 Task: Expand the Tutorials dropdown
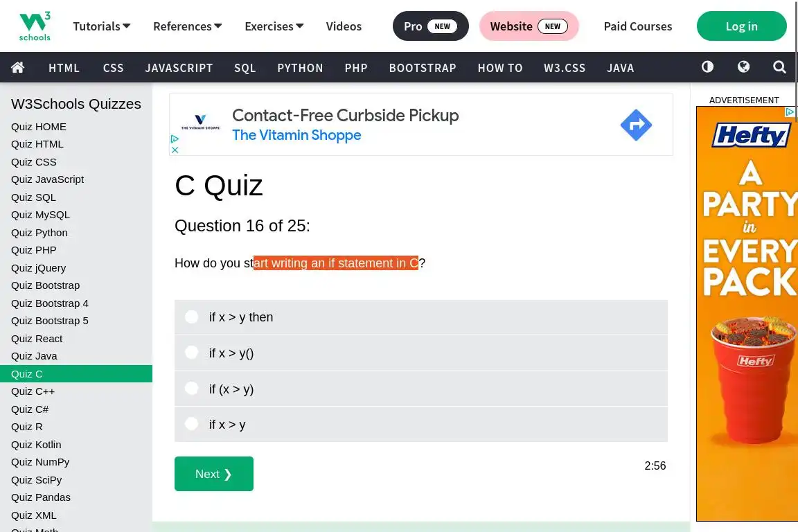coord(101,26)
